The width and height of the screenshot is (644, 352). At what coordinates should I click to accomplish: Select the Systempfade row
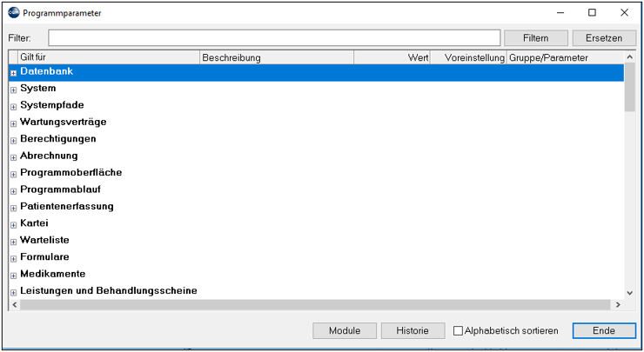[316, 106]
